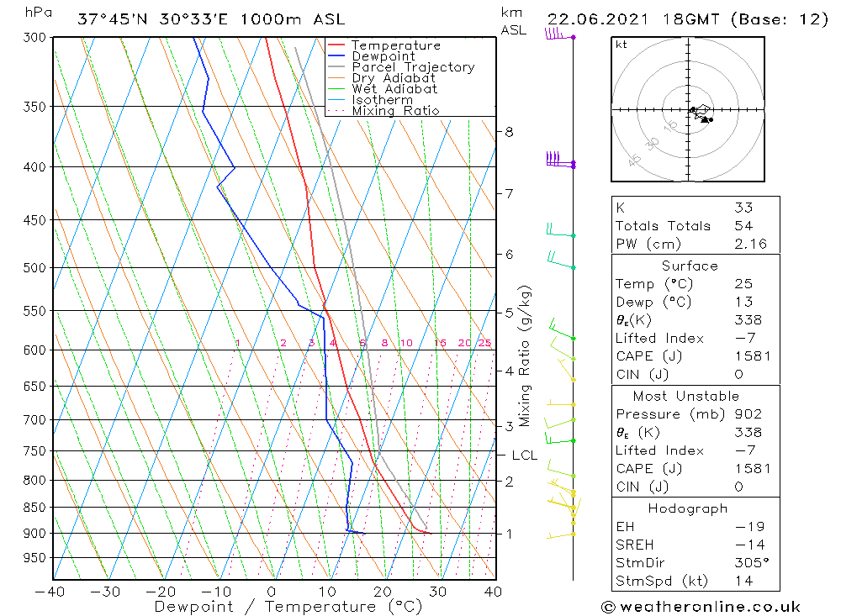Click the mixing ratio 10 label
Image resolution: width=841 pixels, height=616 pixels.
pos(406,343)
